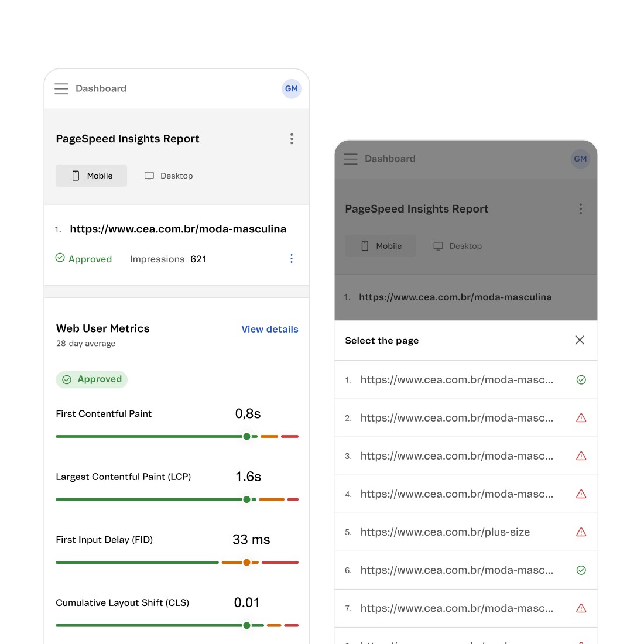Open View details link
This screenshot has height=644, width=644.
pyautogui.click(x=270, y=329)
